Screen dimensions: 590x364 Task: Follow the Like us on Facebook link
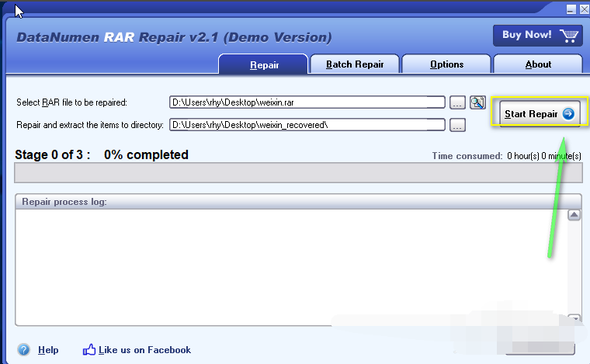146,350
